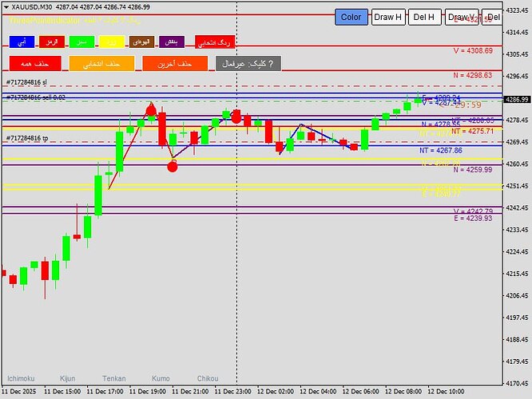Click the Del H button

(x=424, y=17)
